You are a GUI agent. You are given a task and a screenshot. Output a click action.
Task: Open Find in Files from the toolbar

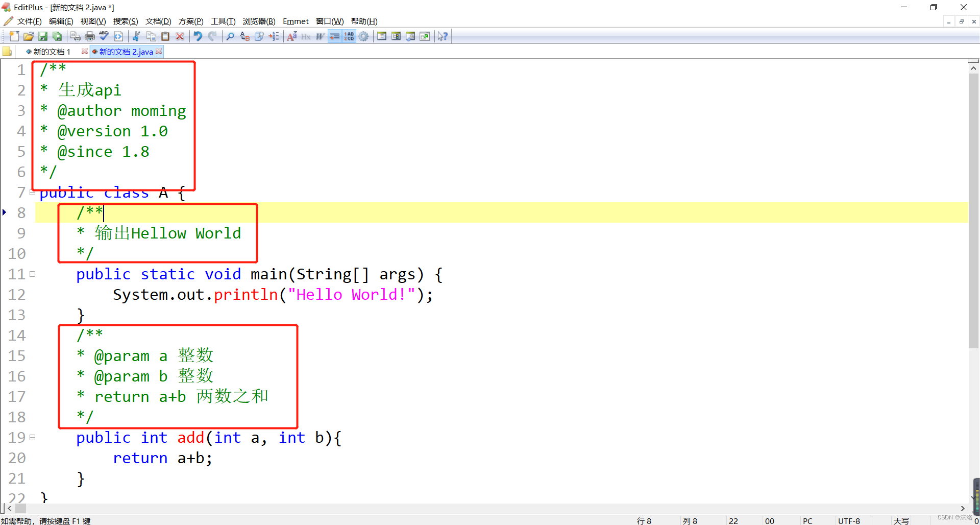(259, 36)
